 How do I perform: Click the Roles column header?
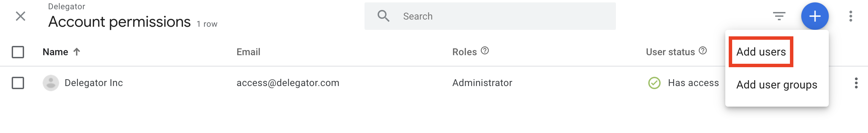(465, 52)
